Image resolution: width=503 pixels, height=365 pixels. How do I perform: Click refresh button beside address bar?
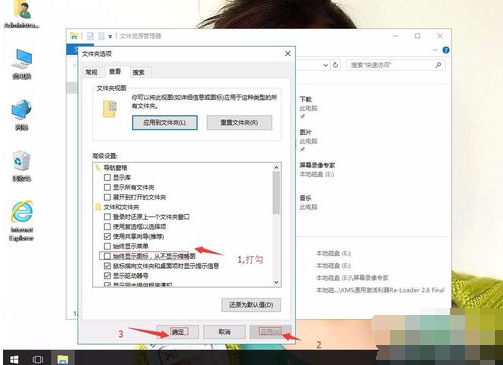336,65
